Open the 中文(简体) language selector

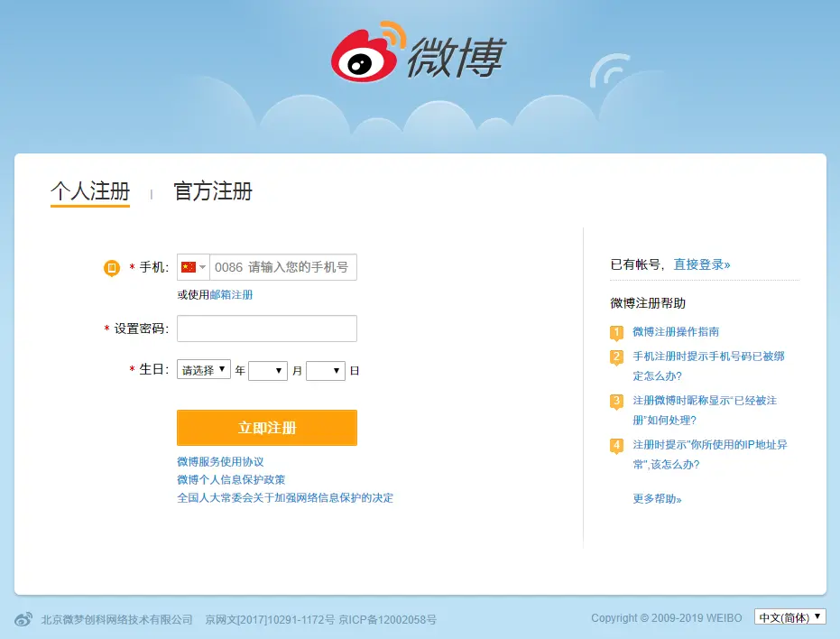790,617
